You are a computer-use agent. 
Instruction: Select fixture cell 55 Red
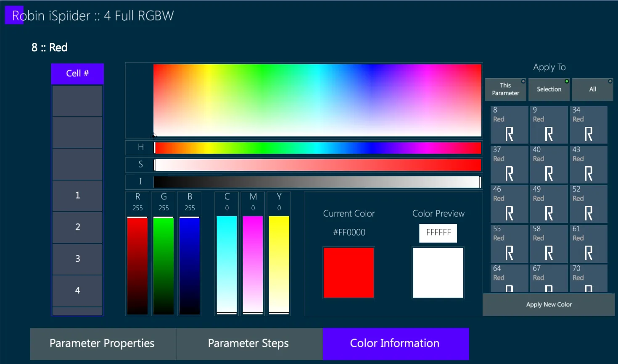point(509,244)
